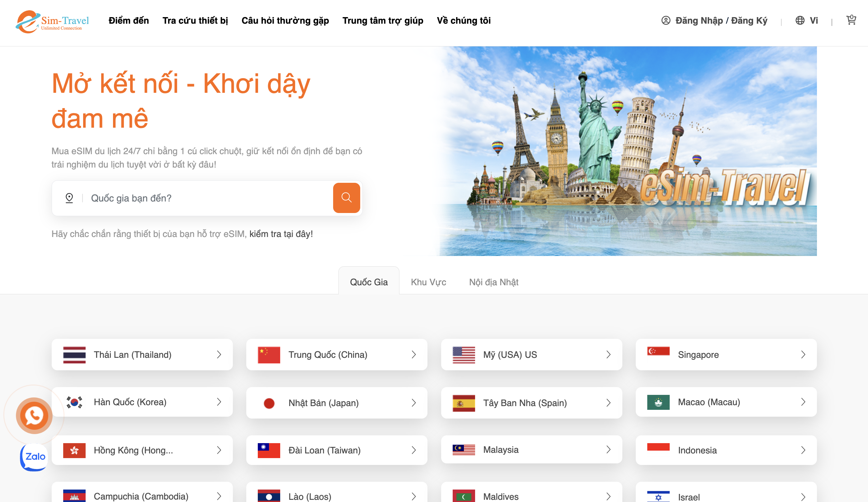Click the Sim-Travel logo

point(52,21)
